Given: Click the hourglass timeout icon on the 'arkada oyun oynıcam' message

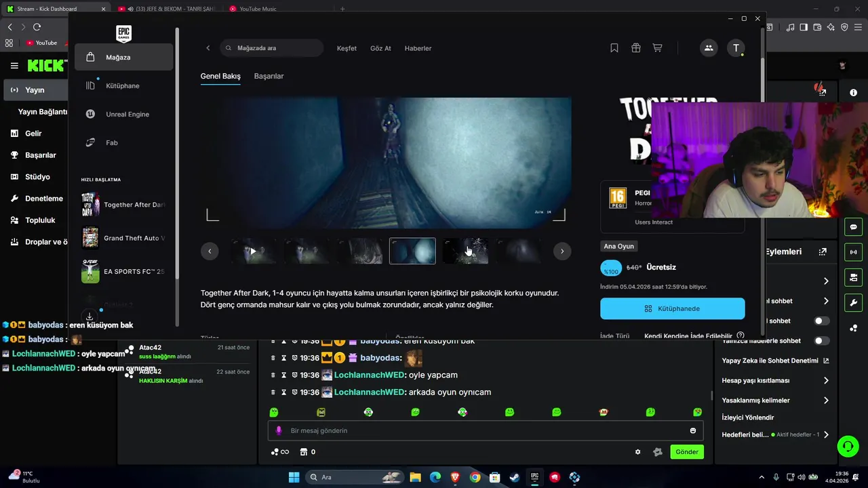Looking at the screenshot, I should pos(284,392).
